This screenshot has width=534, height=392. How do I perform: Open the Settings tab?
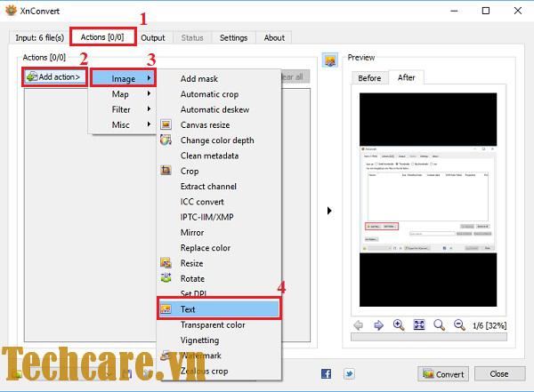(233, 37)
